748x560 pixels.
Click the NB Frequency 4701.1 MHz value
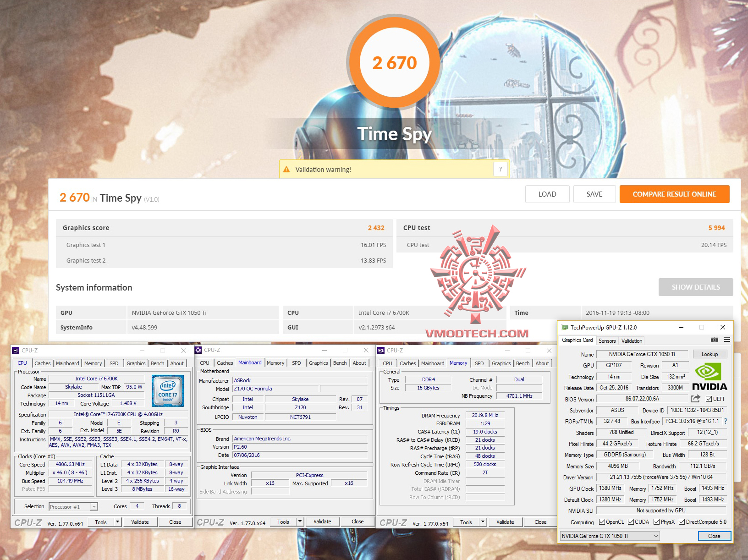click(519, 396)
